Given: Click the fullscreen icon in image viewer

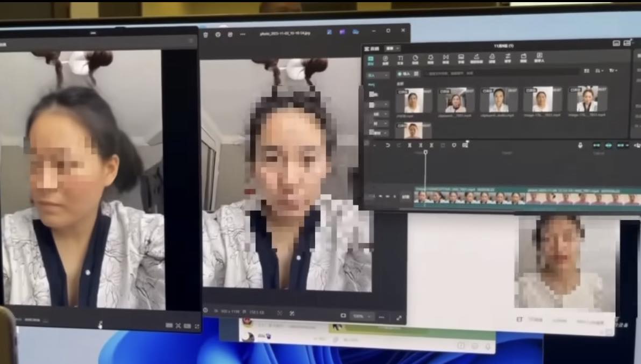Looking at the screenshot, I should tap(399, 317).
